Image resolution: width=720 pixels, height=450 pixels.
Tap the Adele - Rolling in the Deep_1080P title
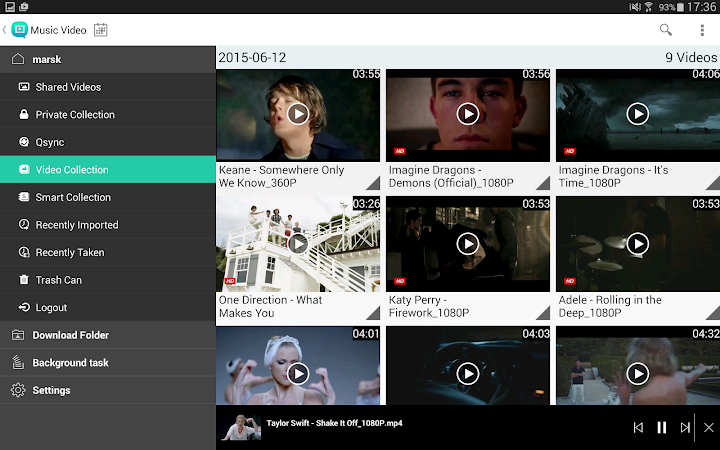click(610, 306)
